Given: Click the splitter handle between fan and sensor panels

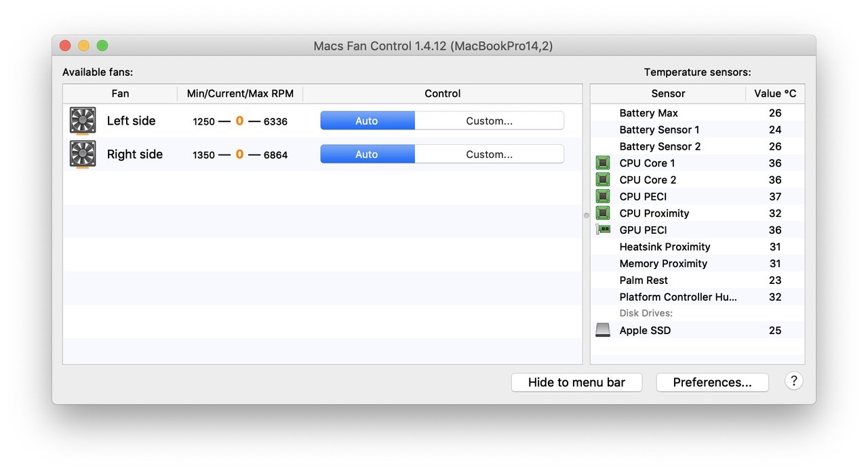Looking at the screenshot, I should [x=587, y=215].
